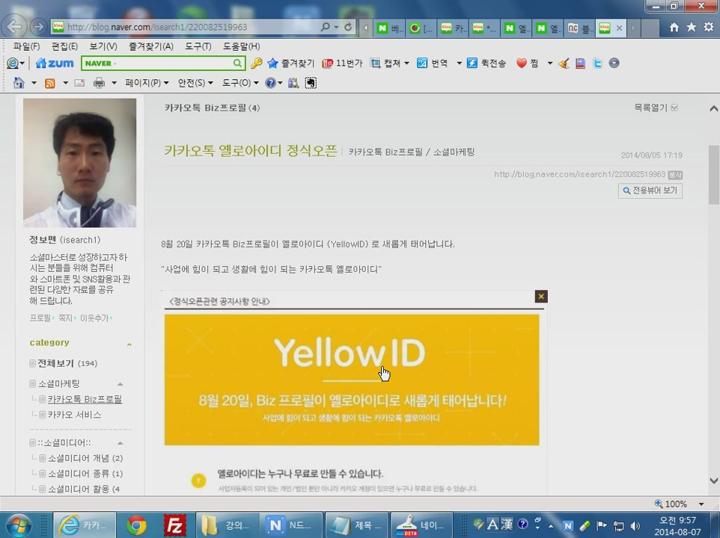The image size is (720, 538).
Task: Open FileZilla from the taskbar
Action: 174,525
